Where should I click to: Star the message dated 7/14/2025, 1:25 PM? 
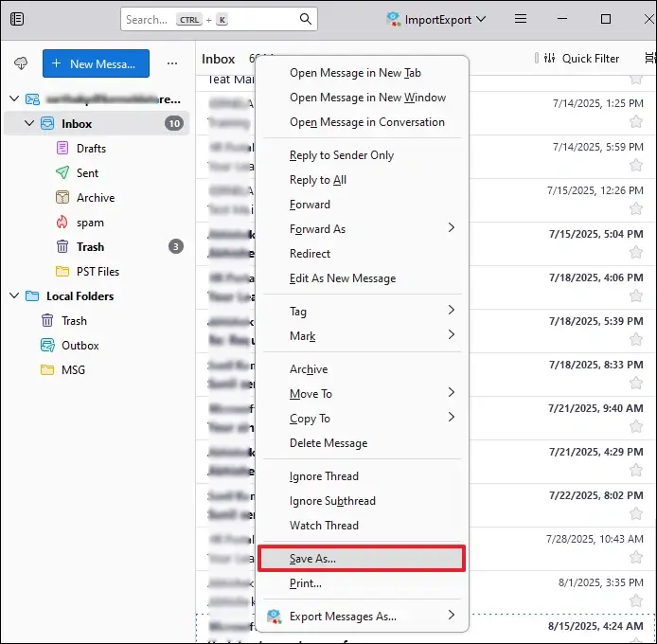point(636,121)
